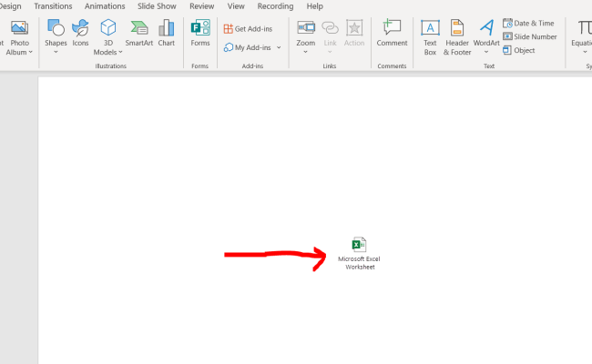
Task: Insert a SmartArt graphic
Action: point(139,33)
